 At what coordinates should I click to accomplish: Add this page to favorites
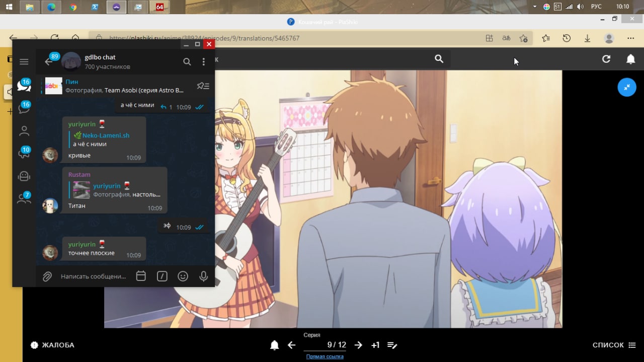[x=523, y=38]
